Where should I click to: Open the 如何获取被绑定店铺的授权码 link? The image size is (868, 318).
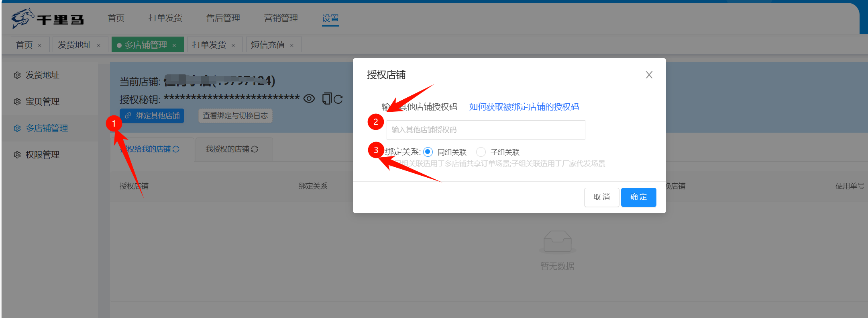524,107
